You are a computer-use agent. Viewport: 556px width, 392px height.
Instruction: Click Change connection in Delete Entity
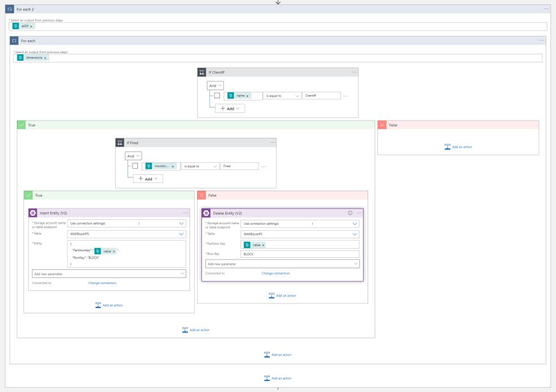(x=276, y=273)
